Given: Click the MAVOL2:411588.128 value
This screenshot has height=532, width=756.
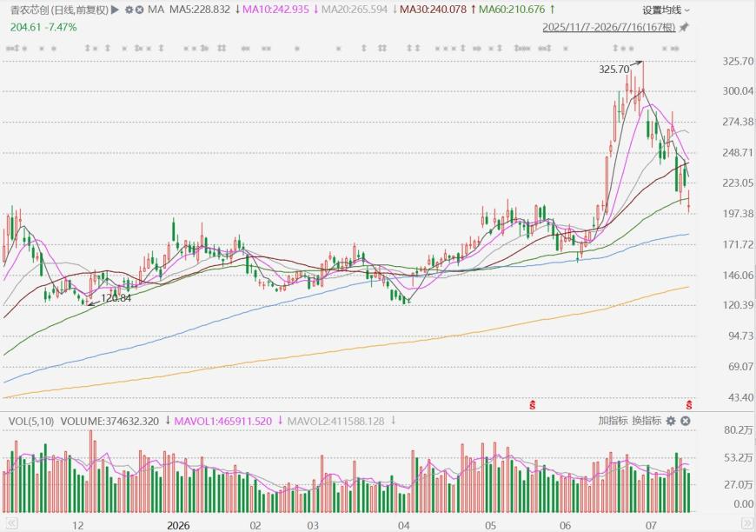Looking at the screenshot, I should (x=336, y=421).
